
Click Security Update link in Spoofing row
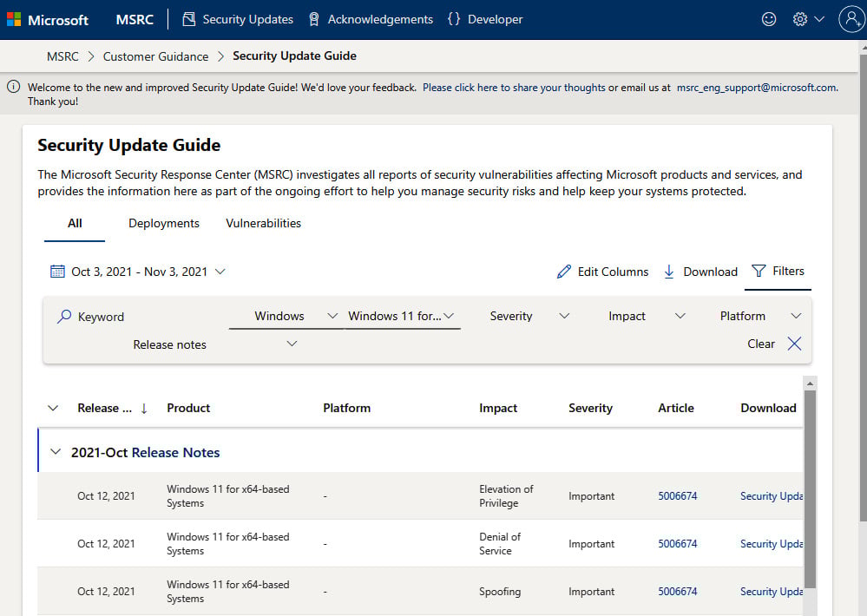click(772, 591)
